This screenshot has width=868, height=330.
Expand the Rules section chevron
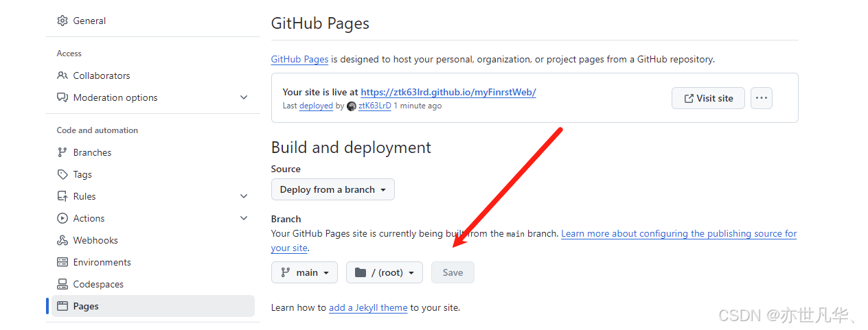coord(244,196)
